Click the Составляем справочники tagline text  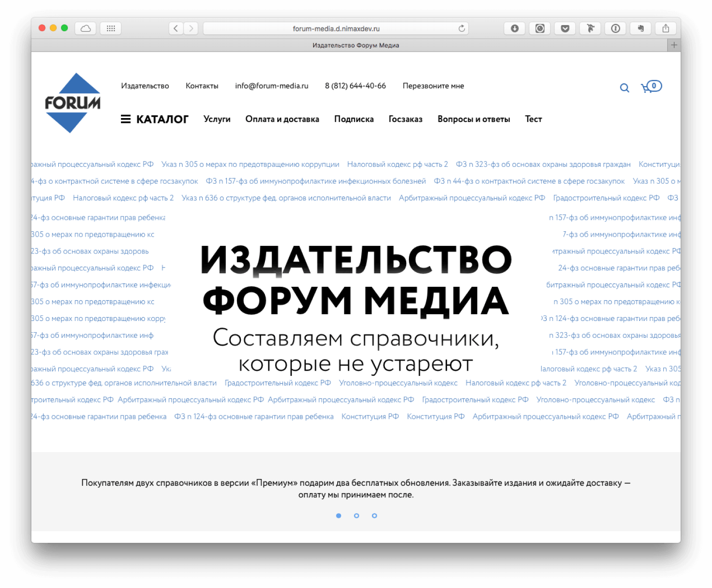pos(356,351)
